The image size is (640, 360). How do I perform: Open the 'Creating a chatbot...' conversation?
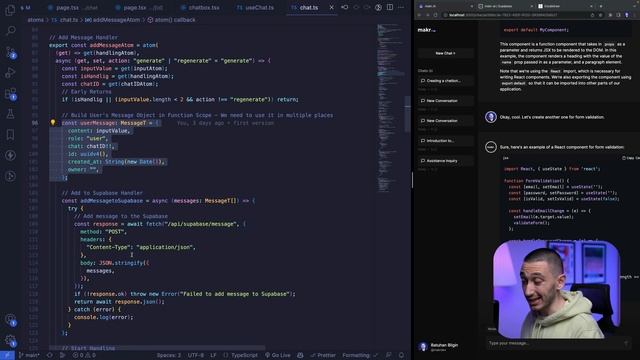[x=445, y=81]
